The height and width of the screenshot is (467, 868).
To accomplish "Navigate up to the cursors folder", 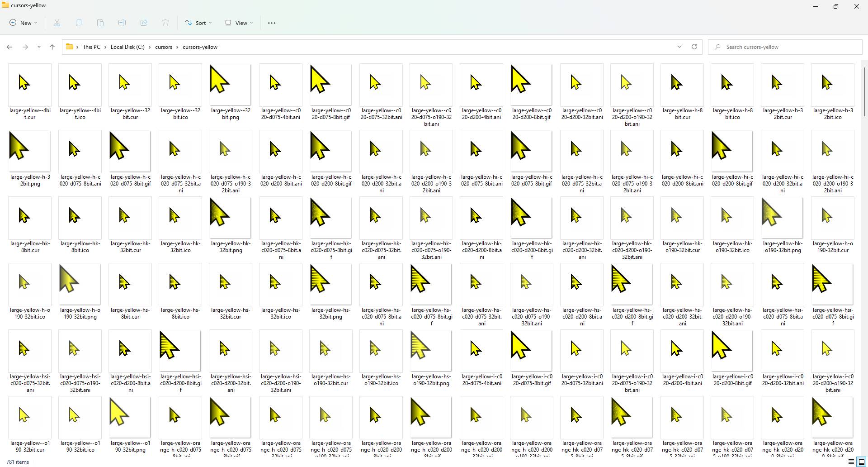I will (x=52, y=47).
